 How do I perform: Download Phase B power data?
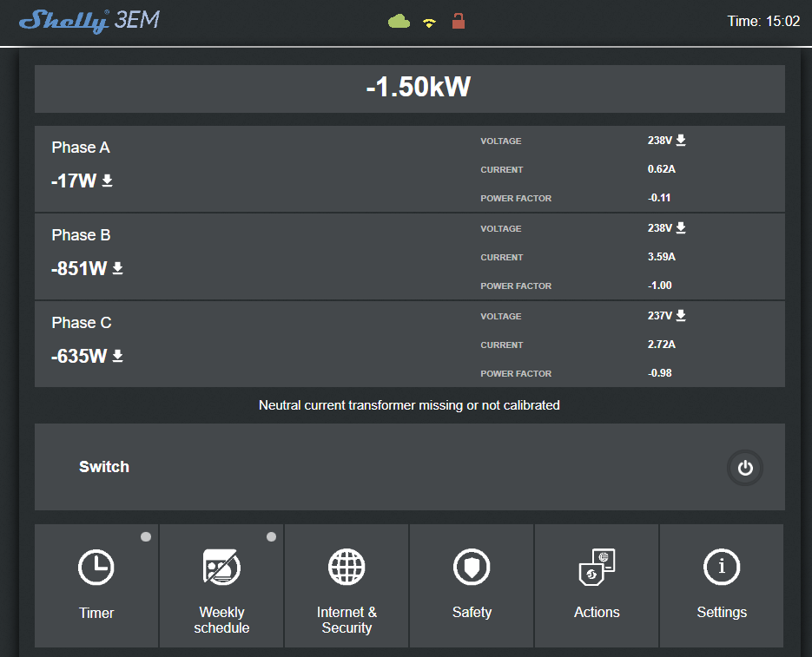117,268
